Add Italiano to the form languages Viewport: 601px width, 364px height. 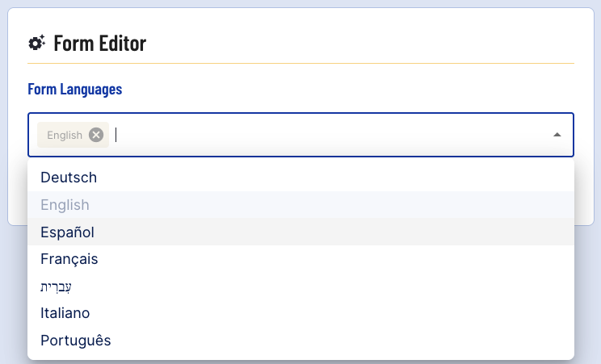tap(65, 313)
